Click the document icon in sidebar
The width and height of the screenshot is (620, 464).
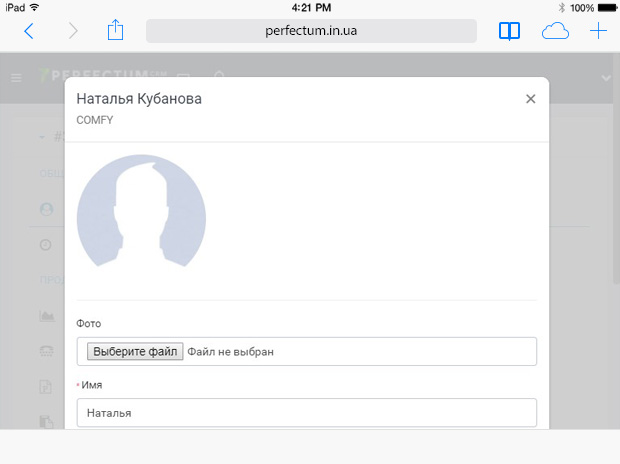pos(46,386)
